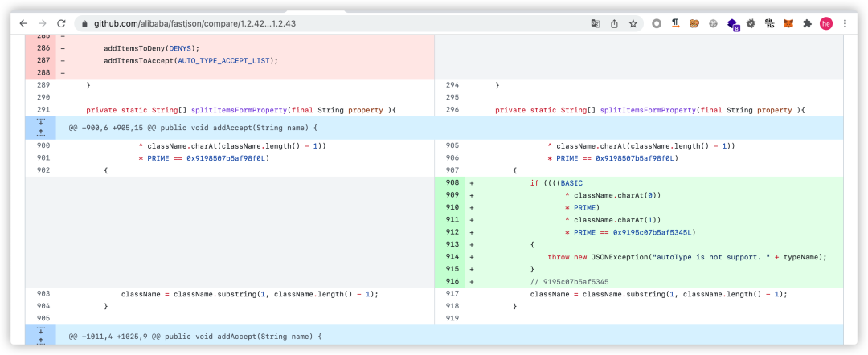
Task: Click left line number 903
Action: click(43, 294)
